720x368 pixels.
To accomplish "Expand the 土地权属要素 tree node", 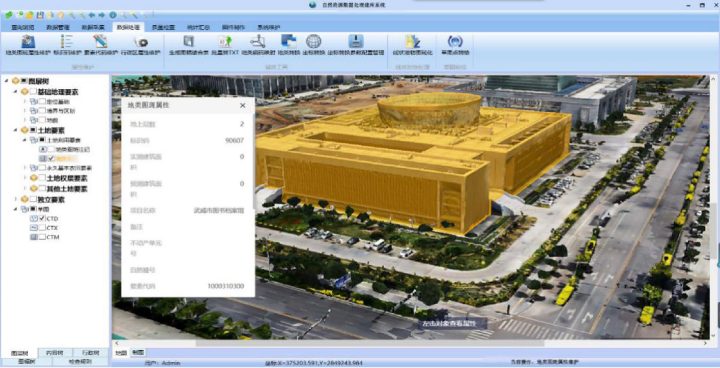I will [x=25, y=178].
